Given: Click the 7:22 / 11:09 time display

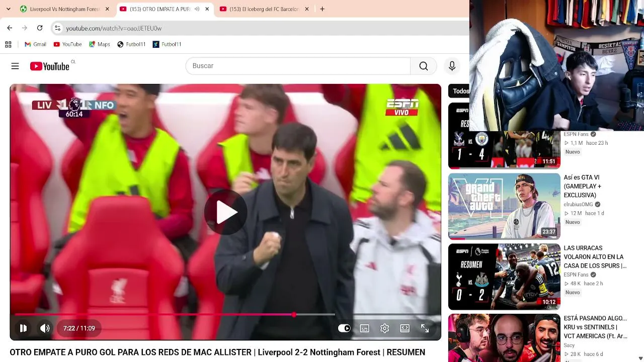Looking at the screenshot, I should 79,328.
